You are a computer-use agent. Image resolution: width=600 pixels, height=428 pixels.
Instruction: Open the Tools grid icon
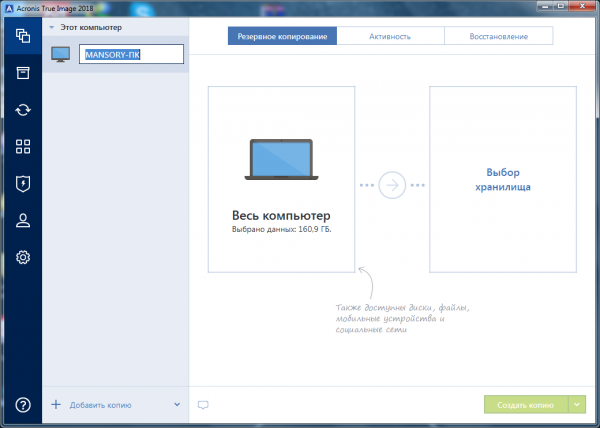[x=21, y=147]
